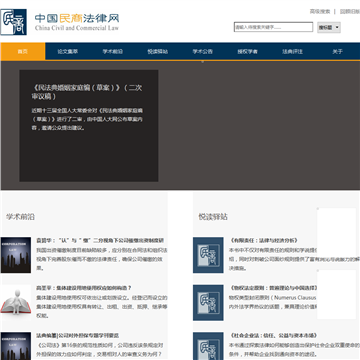
Task: Open book icon beside 《物权法定原则》
Action: pyautogui.click(x=208, y=303)
